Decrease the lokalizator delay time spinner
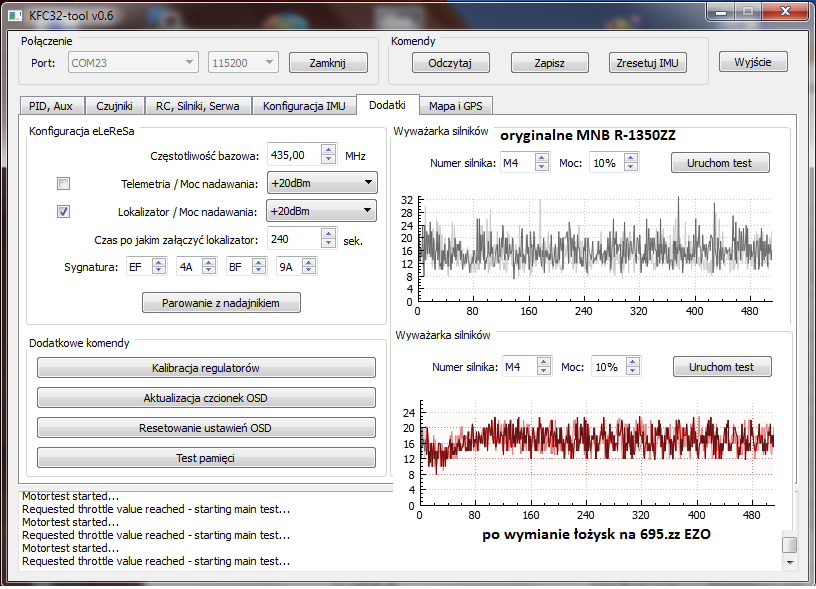Image resolution: width=816 pixels, height=589 pixels. (328, 244)
